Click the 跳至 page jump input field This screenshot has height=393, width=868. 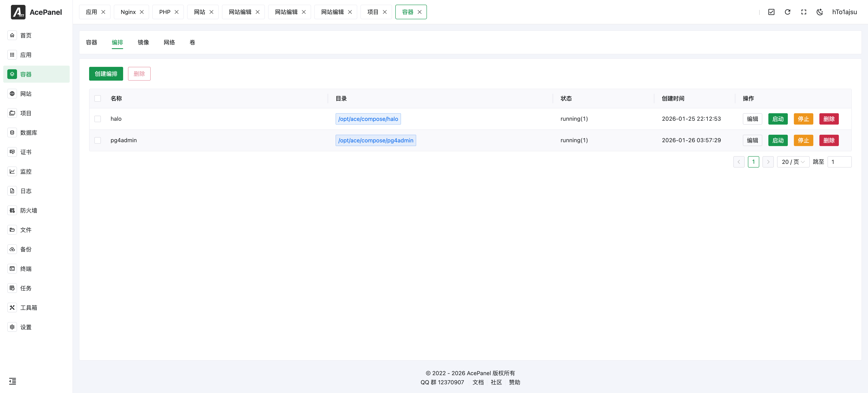(x=839, y=162)
